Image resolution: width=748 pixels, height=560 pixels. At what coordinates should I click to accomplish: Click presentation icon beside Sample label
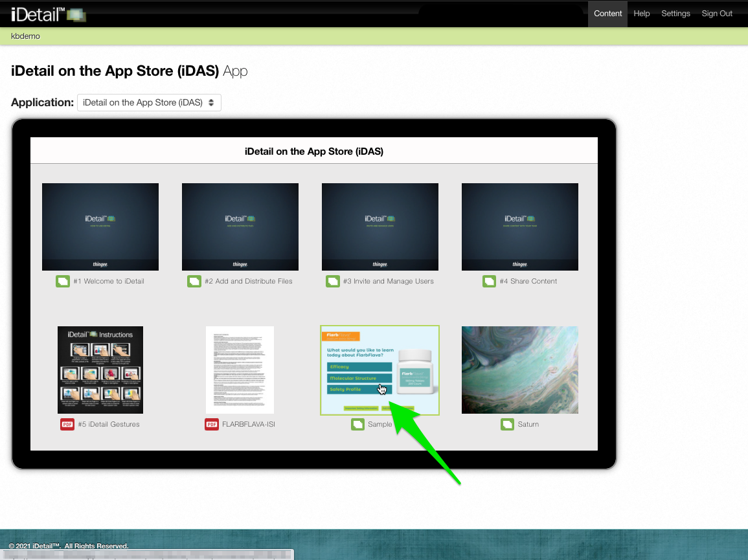pyautogui.click(x=358, y=425)
